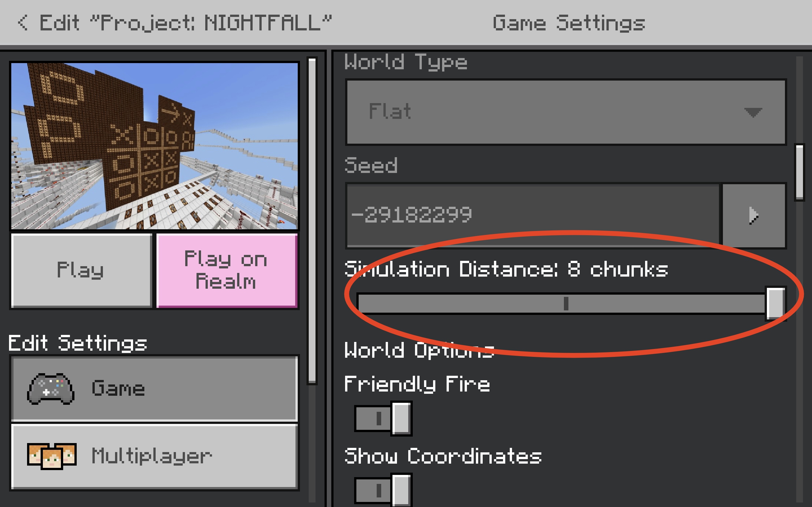This screenshot has width=812, height=507.
Task: Click the Seed input field
Action: (533, 215)
